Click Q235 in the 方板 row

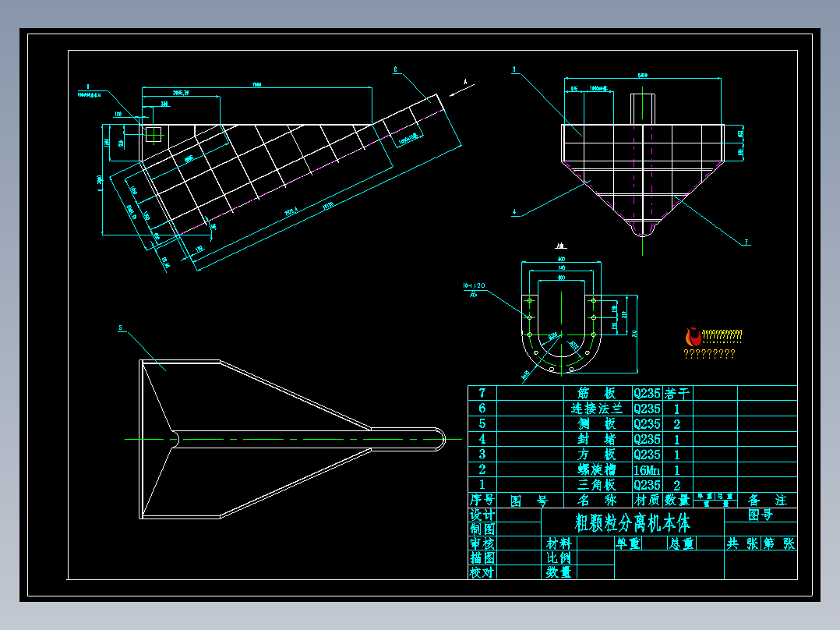point(647,455)
